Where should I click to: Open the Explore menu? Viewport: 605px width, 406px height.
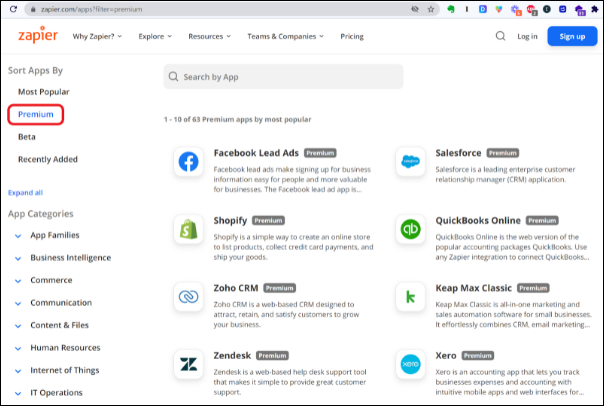[155, 36]
